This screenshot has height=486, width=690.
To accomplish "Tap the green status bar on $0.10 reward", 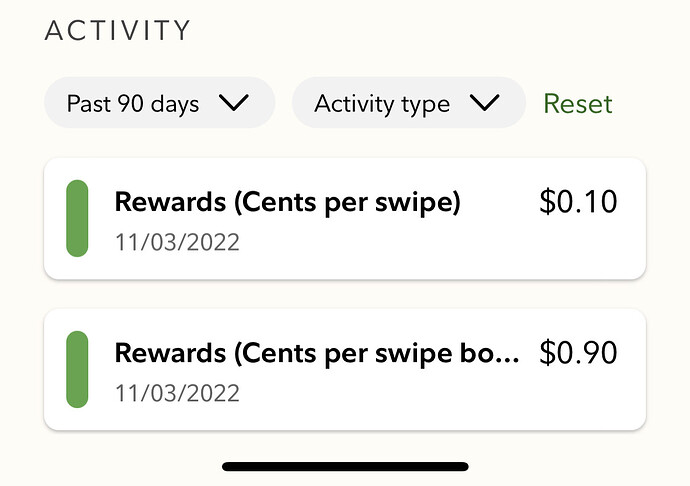I will click(77, 218).
